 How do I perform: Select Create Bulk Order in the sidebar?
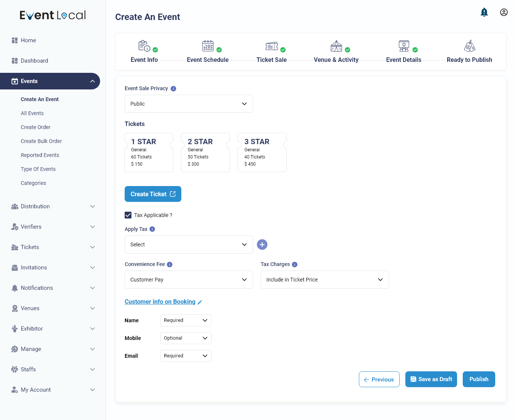point(41,141)
